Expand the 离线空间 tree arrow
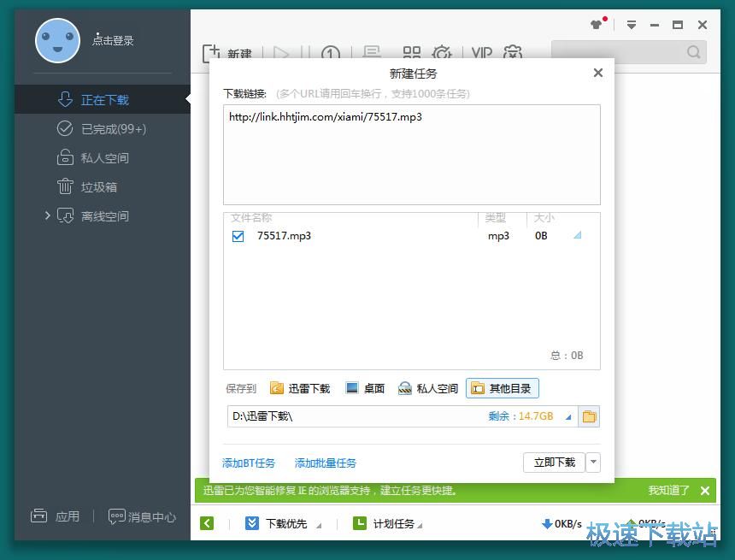 click(47, 215)
